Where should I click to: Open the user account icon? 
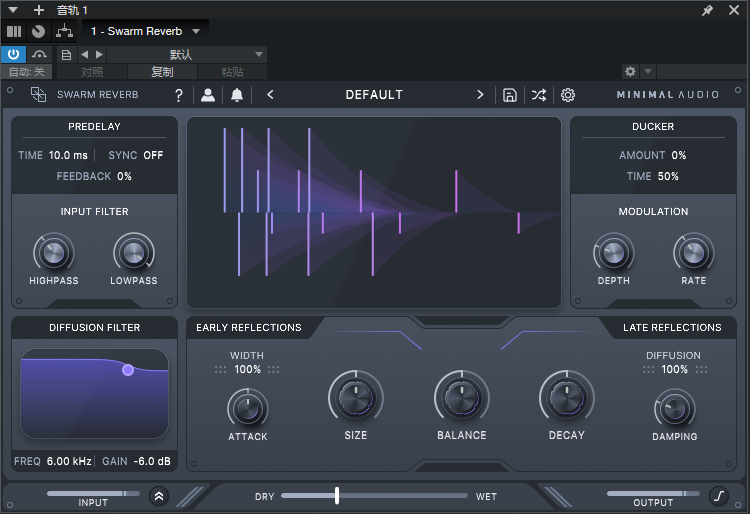(208, 95)
